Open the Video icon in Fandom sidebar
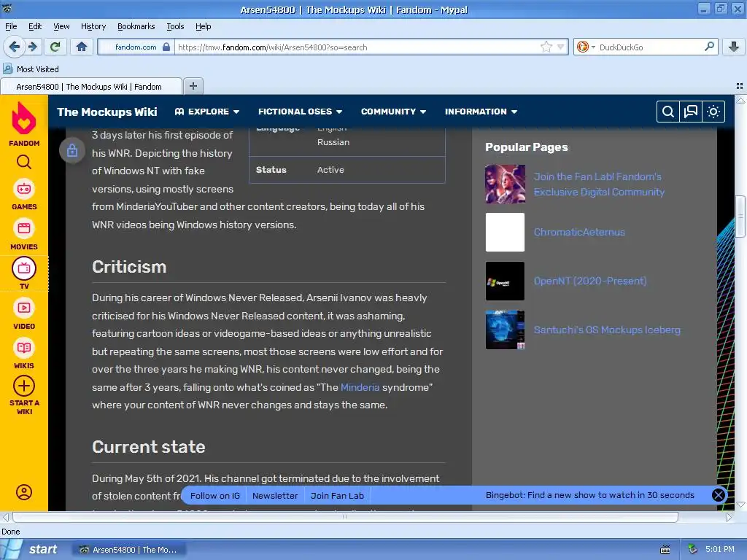This screenshot has width=747, height=560. pos(24,308)
